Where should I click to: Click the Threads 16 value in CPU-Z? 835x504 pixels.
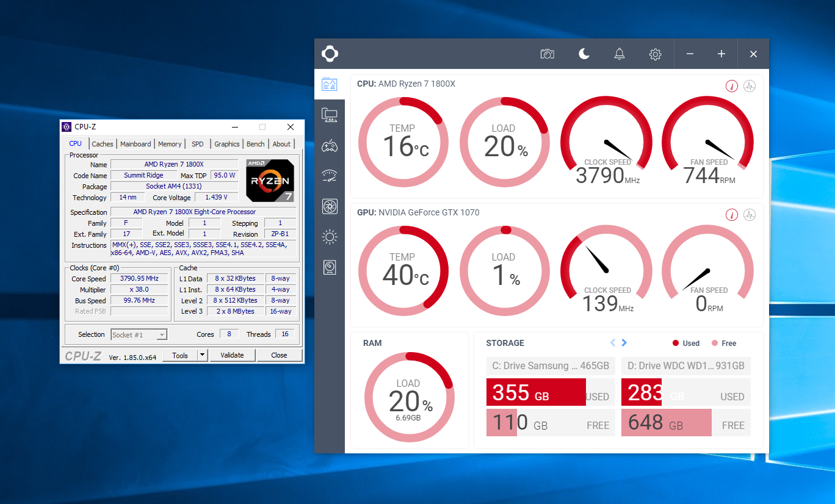[285, 334]
